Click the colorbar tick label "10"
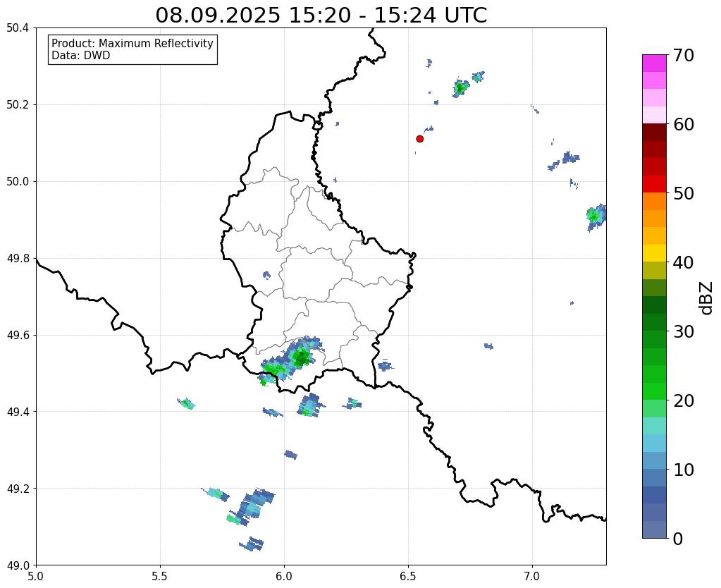721x588 pixels. click(684, 470)
